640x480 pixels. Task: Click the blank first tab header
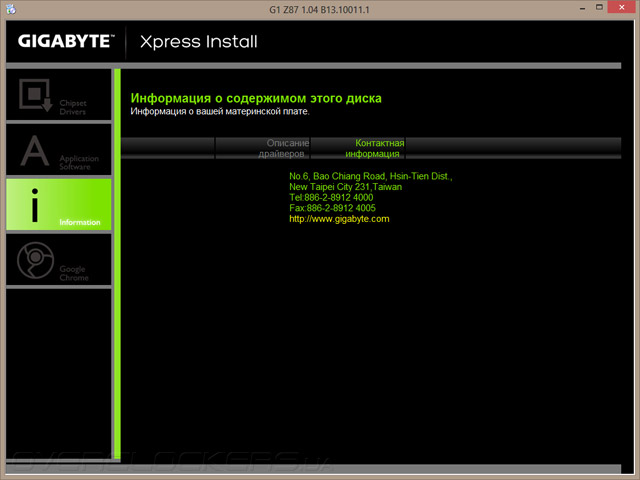tap(168, 148)
